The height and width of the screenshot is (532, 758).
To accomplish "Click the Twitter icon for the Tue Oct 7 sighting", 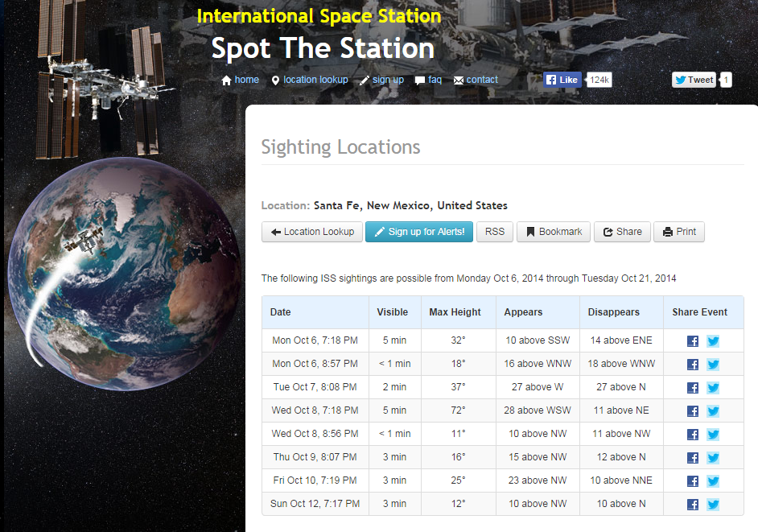I will click(x=713, y=387).
